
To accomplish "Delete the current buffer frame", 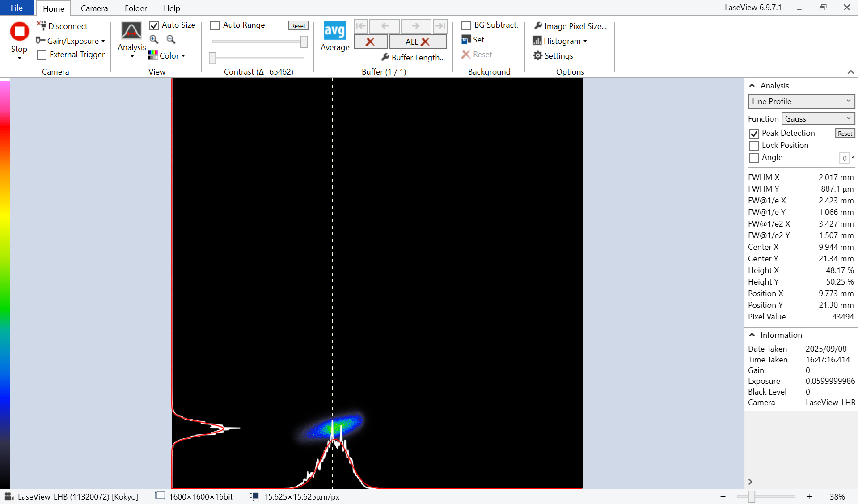I will coord(371,42).
